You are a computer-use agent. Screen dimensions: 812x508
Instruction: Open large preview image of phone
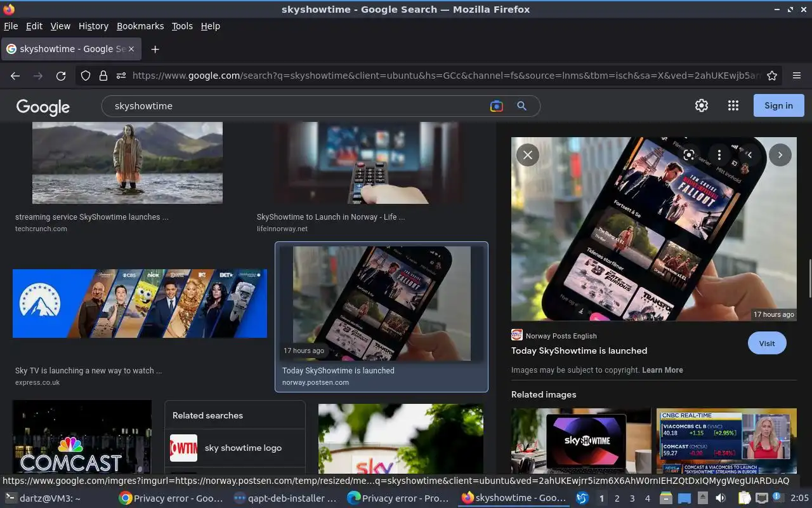(x=654, y=229)
